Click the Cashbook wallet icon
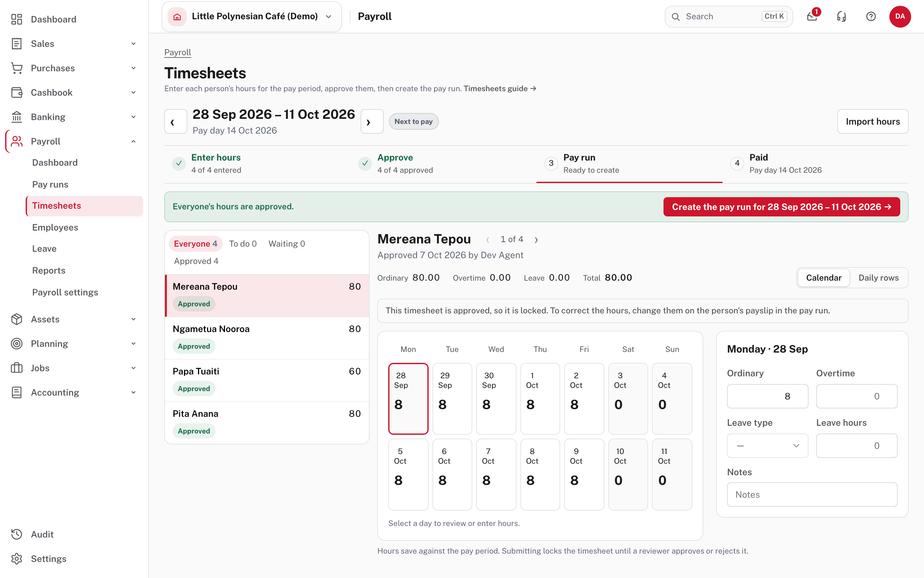924x578 pixels. click(x=16, y=92)
